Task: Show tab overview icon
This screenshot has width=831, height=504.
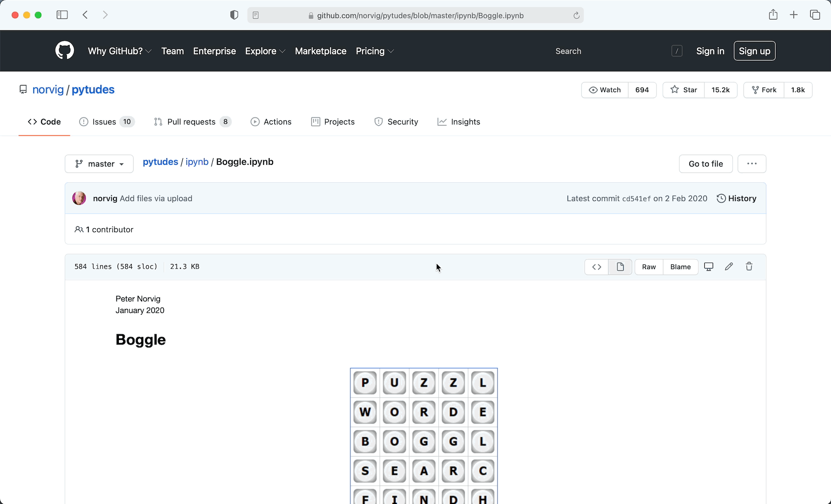Action: pos(815,15)
